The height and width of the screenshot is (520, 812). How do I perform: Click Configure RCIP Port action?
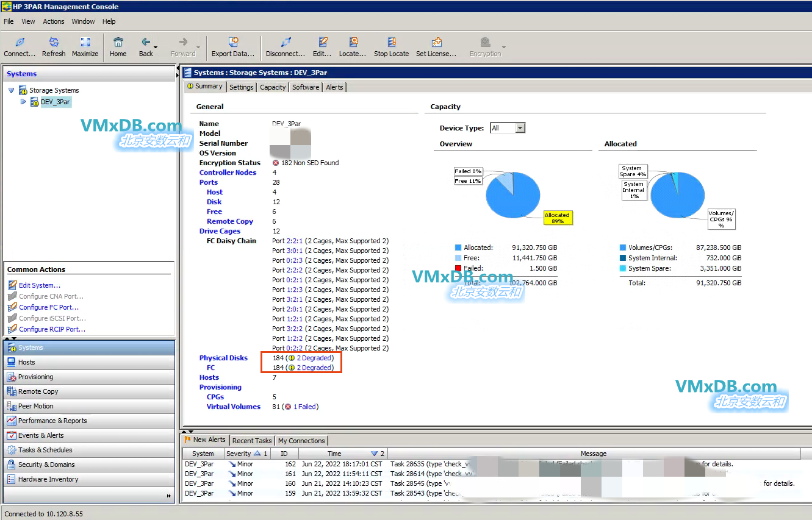(x=52, y=329)
